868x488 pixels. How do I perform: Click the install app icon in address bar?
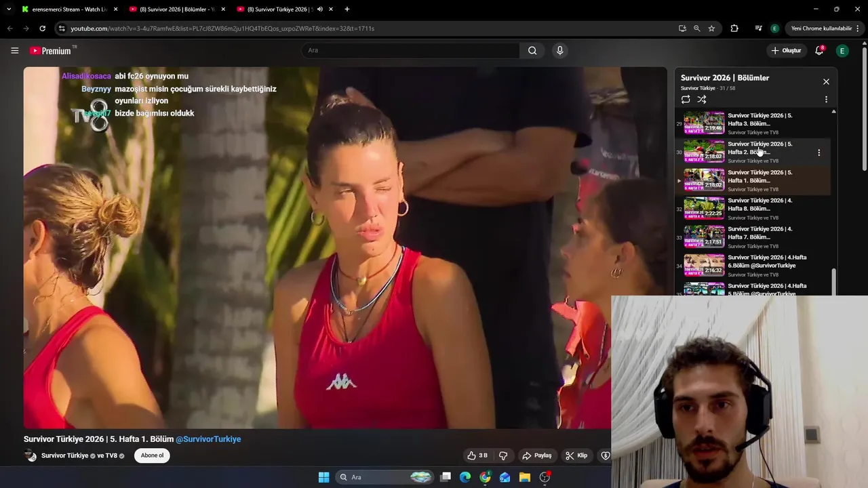[x=682, y=28]
